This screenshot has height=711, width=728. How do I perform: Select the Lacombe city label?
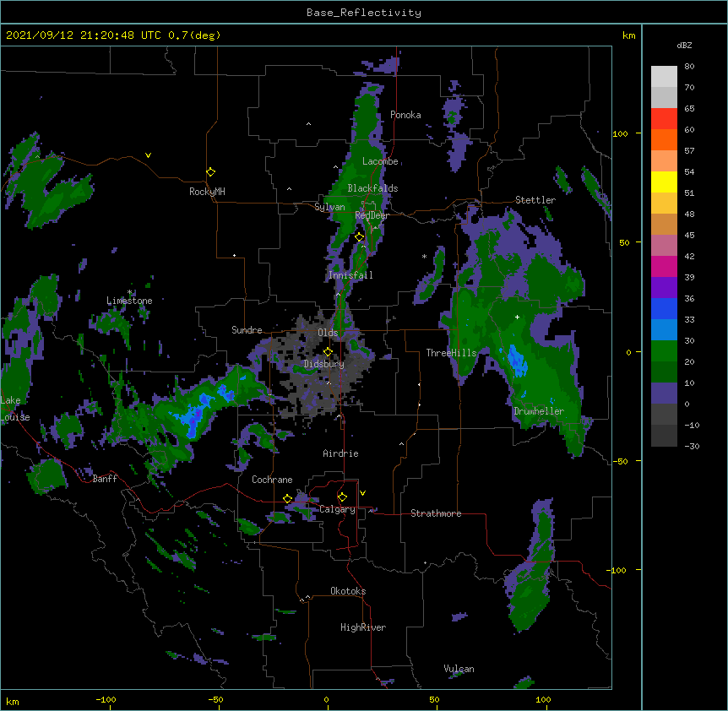tap(380, 161)
